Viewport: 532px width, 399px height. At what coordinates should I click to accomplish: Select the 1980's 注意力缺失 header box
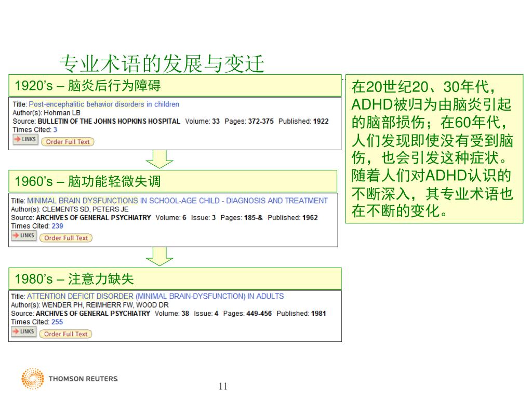click(175, 279)
